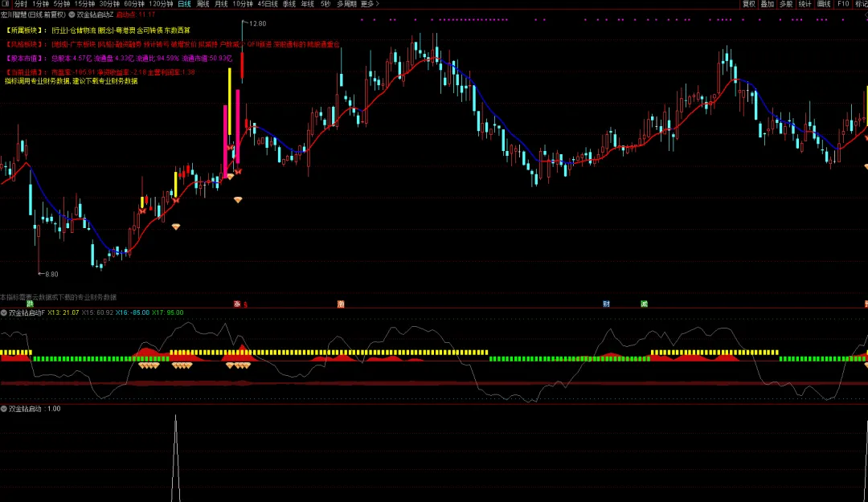Image resolution: width=868 pixels, height=502 pixels.
Task: Expand the 更多 periods menu
Action: 370,4
